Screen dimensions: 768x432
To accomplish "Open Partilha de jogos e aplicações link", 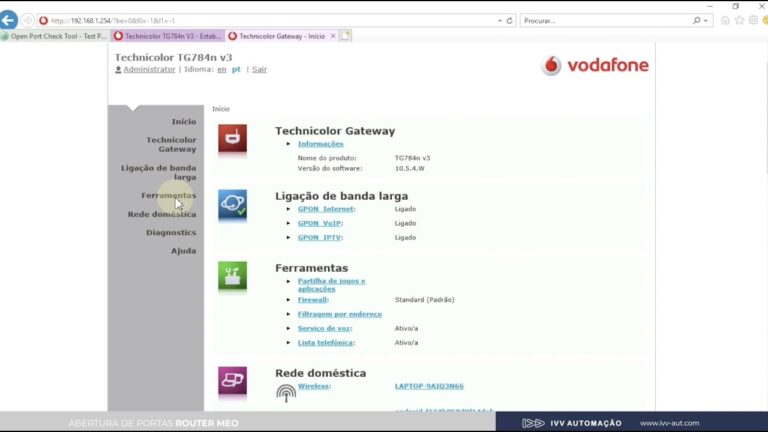I will (x=332, y=285).
